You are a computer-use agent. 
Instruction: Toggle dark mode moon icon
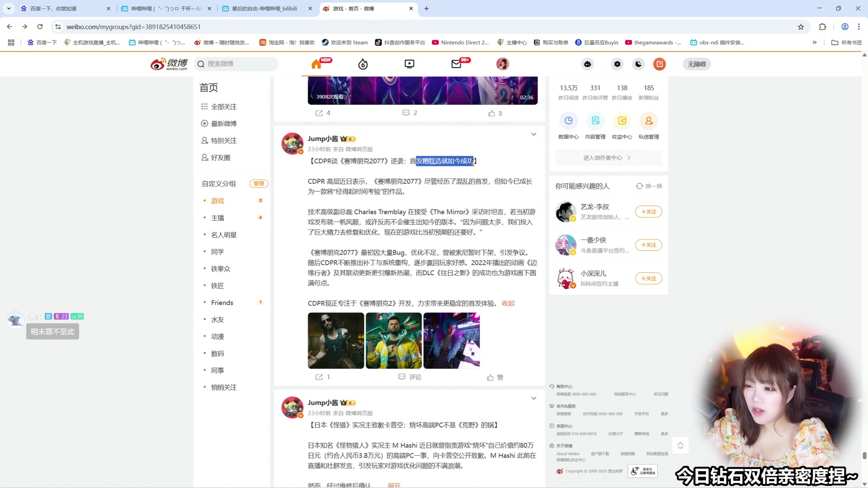coord(638,64)
